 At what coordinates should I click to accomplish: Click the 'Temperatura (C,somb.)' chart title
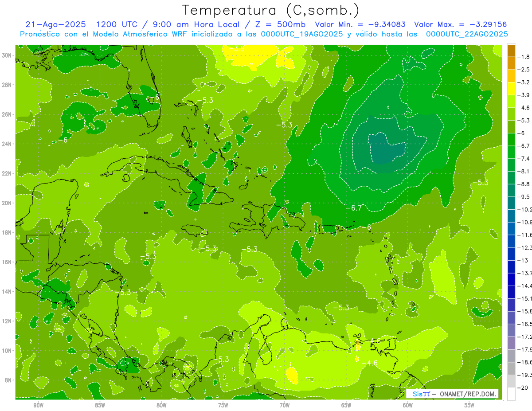[x=270, y=10]
